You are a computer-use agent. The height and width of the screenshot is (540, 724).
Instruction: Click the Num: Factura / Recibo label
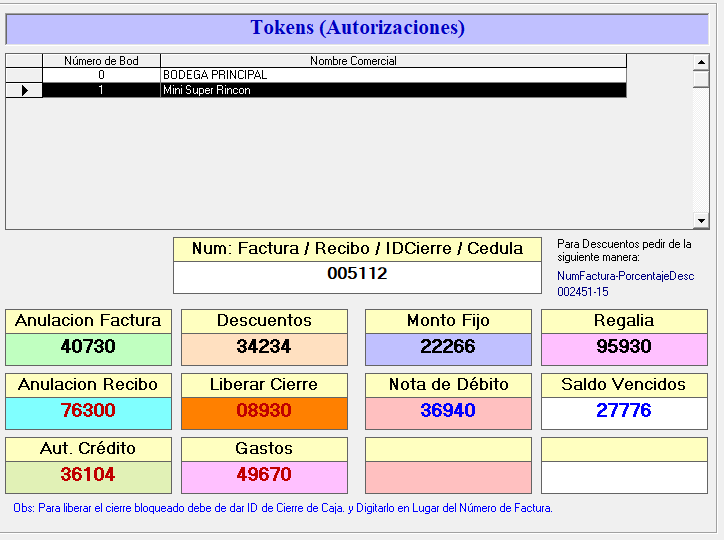click(357, 249)
